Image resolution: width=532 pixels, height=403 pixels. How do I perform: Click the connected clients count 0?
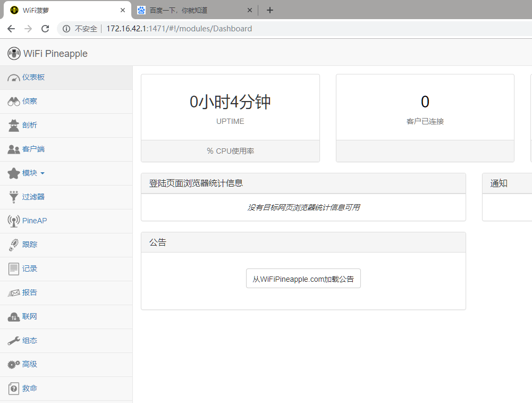tap(425, 102)
